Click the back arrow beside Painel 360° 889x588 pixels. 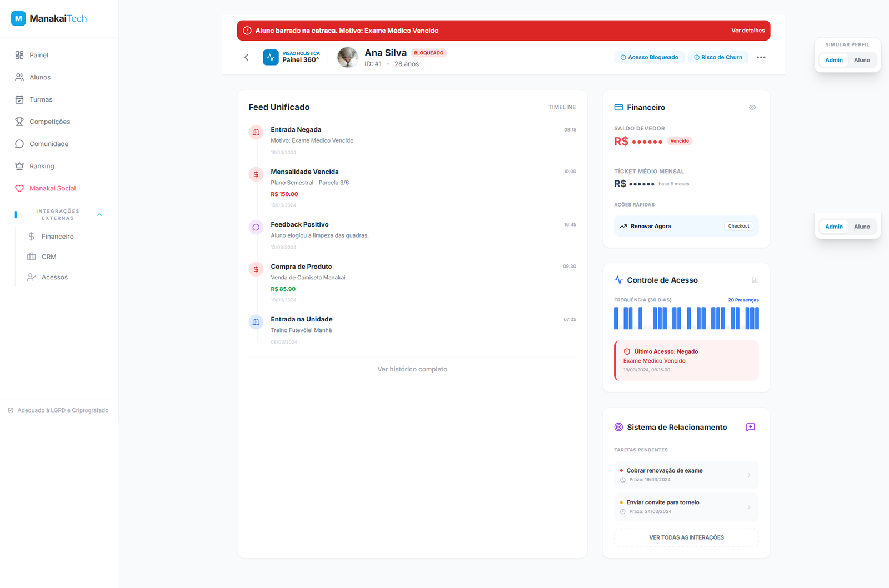[x=247, y=57]
